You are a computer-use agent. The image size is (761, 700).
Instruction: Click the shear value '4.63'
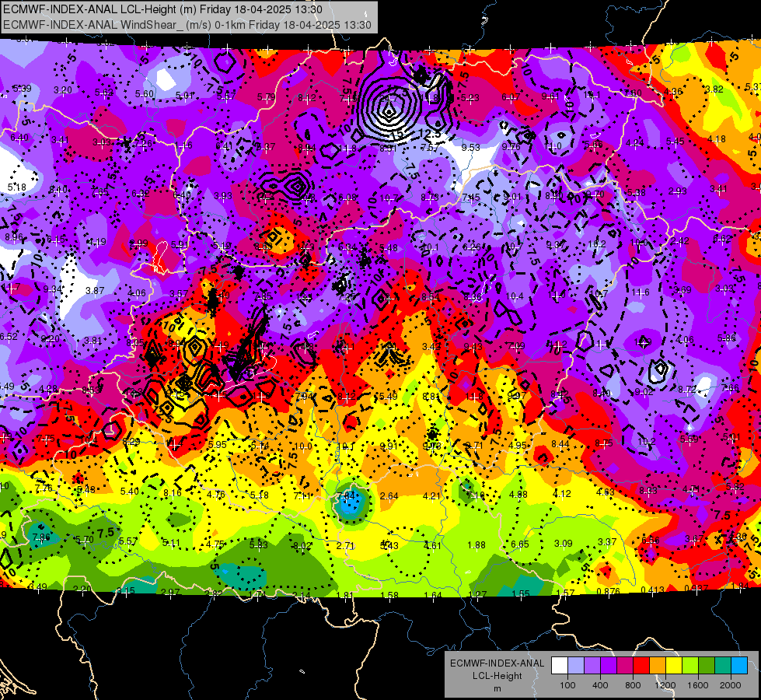pos(606,492)
